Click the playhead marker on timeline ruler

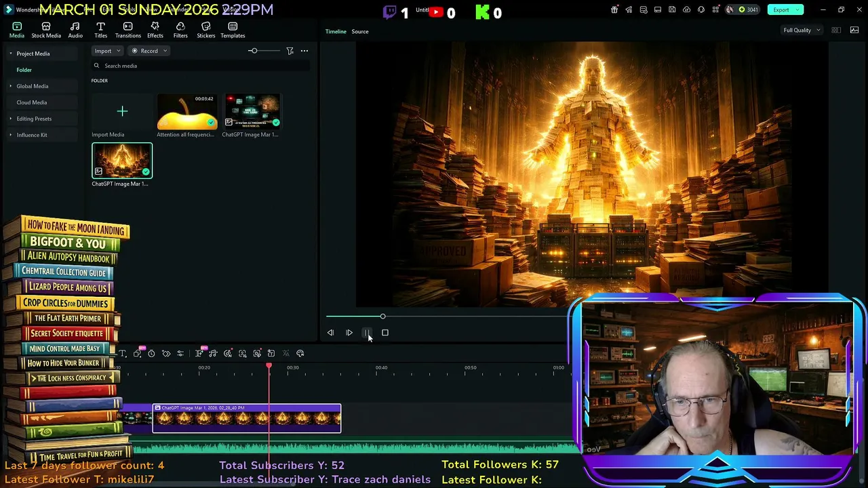pos(269,367)
